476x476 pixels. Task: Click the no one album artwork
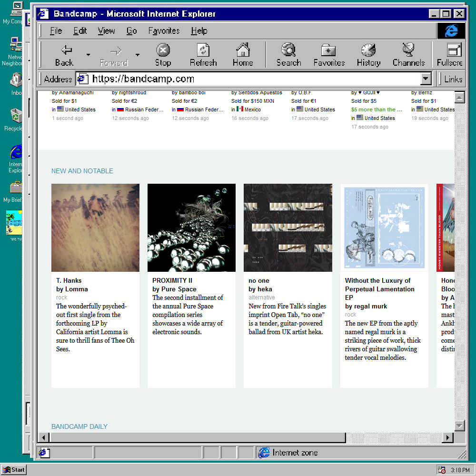pos(288,228)
